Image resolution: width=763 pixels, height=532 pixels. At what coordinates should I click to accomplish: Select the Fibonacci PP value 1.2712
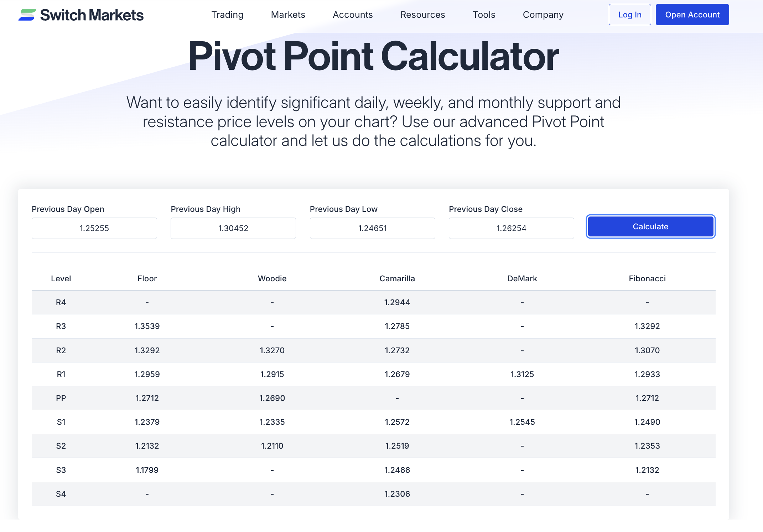point(647,398)
